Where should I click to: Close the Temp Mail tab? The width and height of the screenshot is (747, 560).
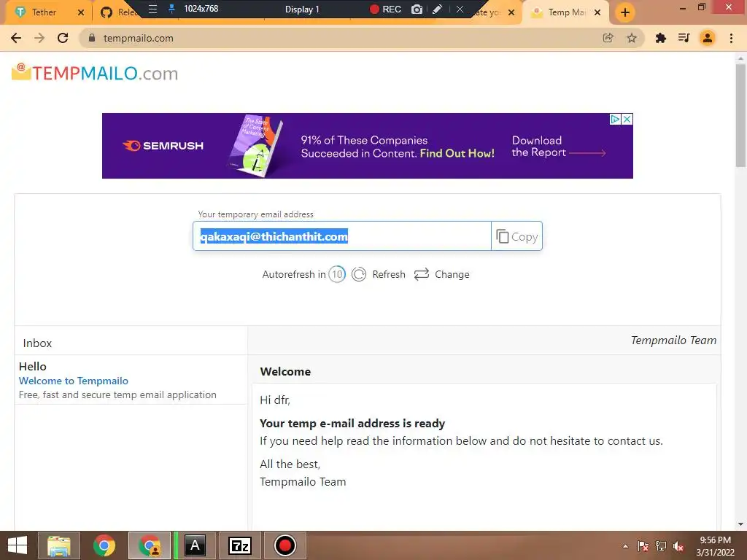point(597,12)
